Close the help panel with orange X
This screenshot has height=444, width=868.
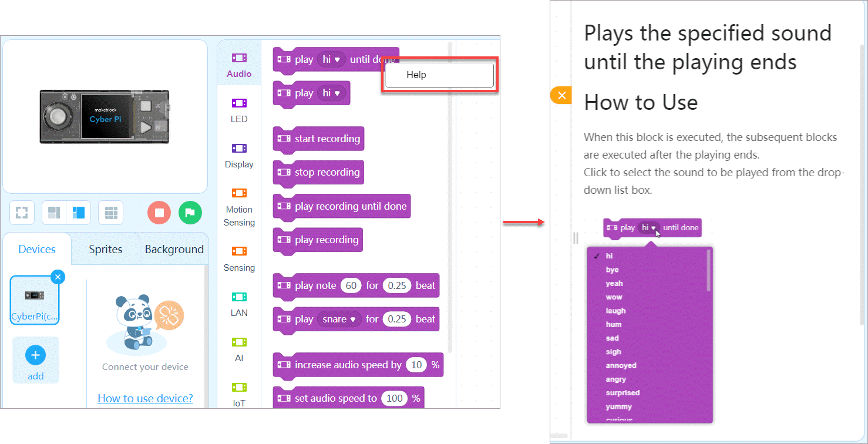click(561, 95)
